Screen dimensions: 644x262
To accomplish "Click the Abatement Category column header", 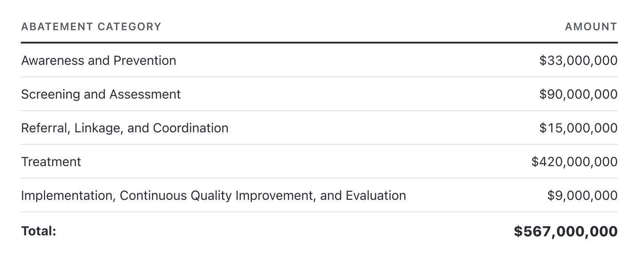I will point(91,27).
